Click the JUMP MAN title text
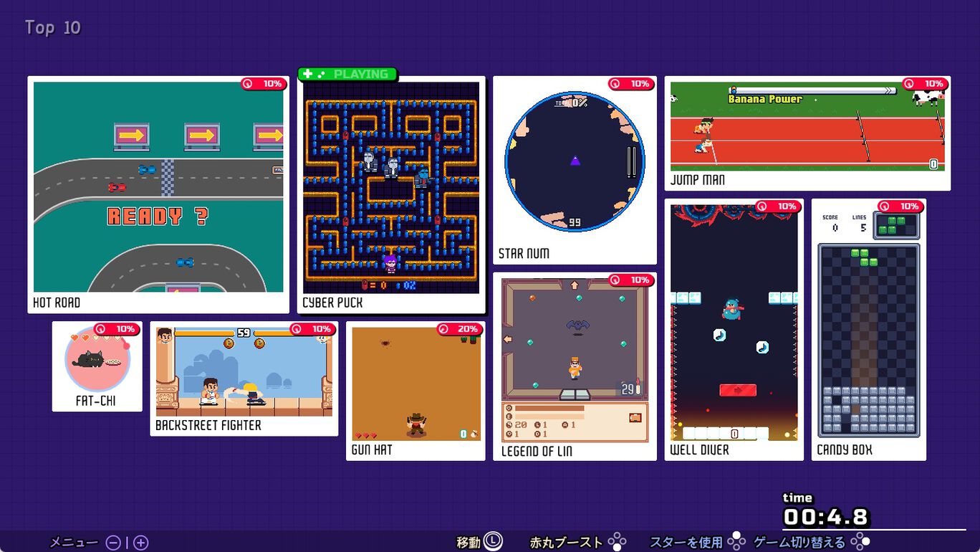Screen dimensions: 980x552 [x=697, y=181]
